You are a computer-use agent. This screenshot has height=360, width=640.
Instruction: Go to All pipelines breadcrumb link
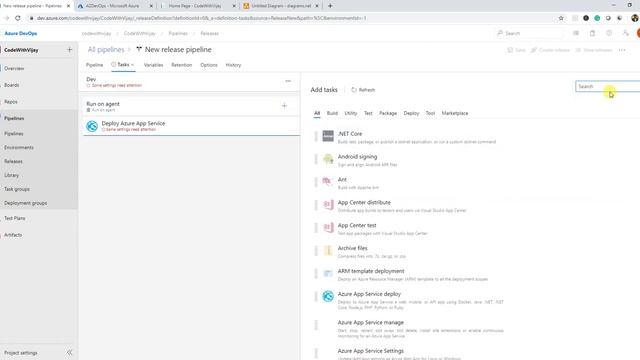[x=106, y=49]
